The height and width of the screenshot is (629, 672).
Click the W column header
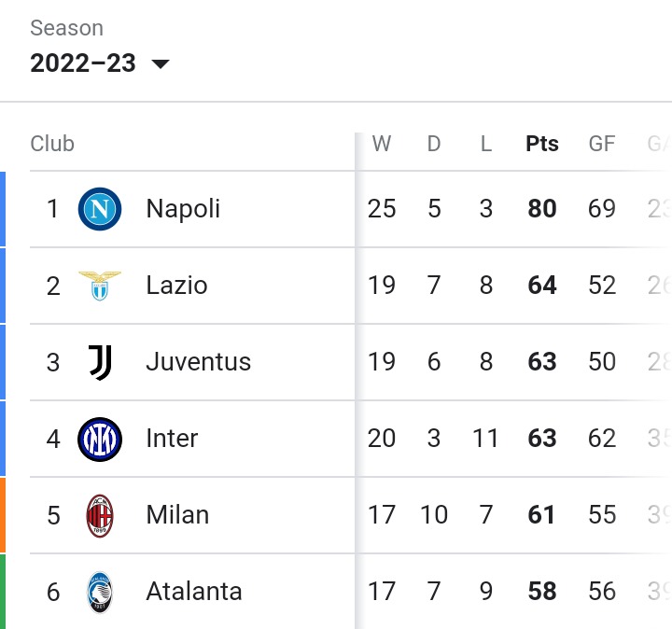click(382, 144)
